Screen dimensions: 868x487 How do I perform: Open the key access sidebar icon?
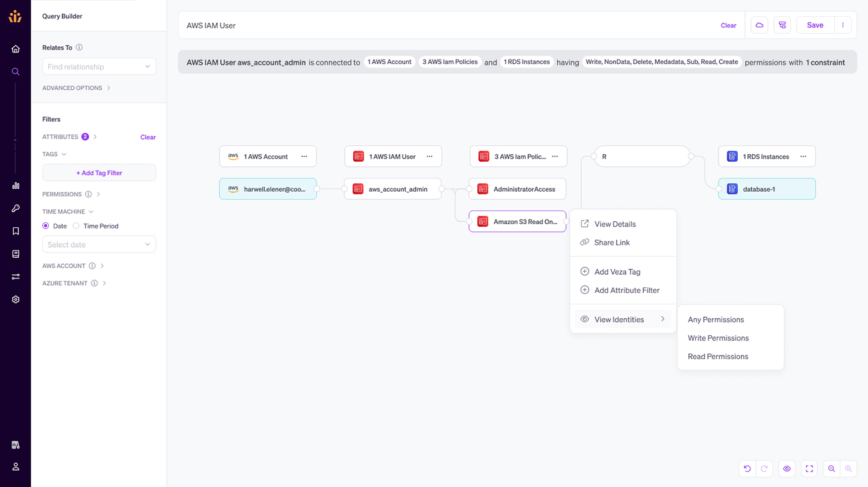pos(16,209)
